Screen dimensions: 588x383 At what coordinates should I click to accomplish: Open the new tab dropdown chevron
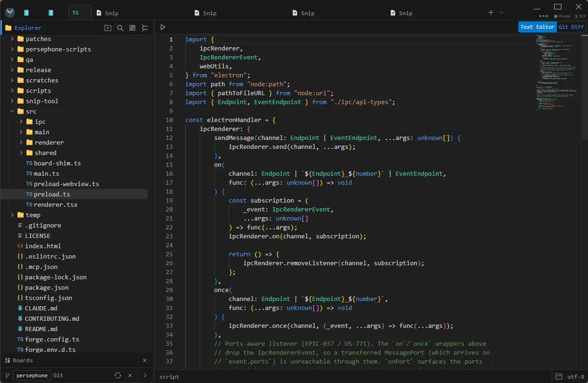[x=501, y=12]
